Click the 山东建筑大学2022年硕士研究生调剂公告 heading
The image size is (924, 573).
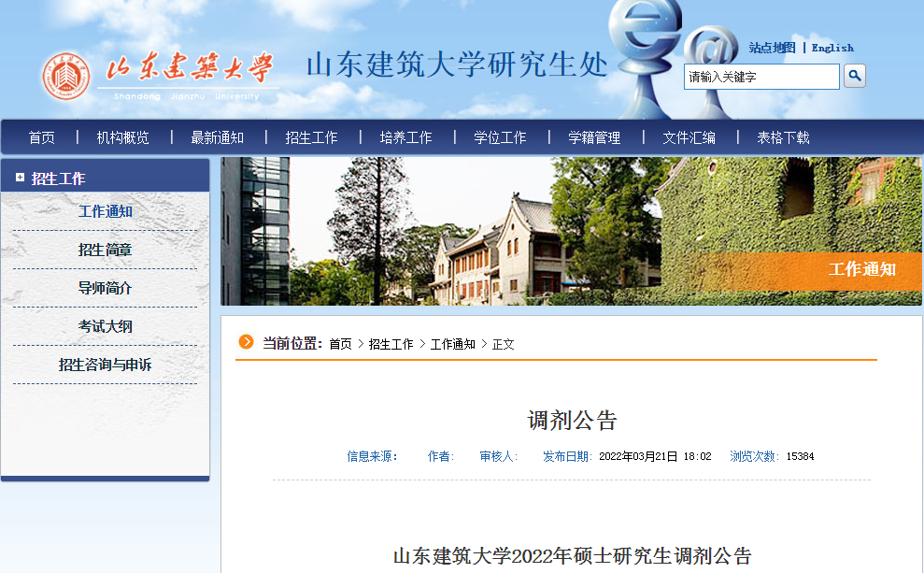click(572, 555)
